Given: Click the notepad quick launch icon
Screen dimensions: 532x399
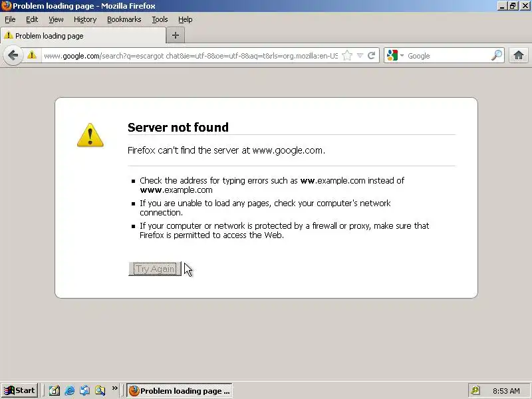Looking at the screenshot, I should tap(55, 390).
